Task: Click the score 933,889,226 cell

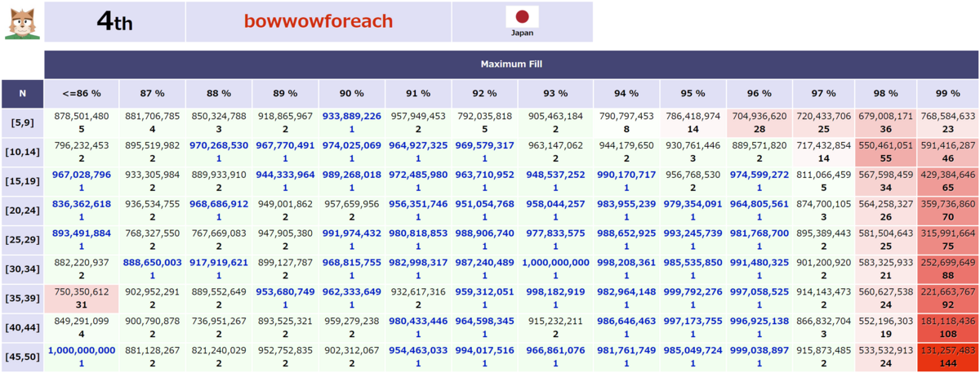Action: point(351,122)
